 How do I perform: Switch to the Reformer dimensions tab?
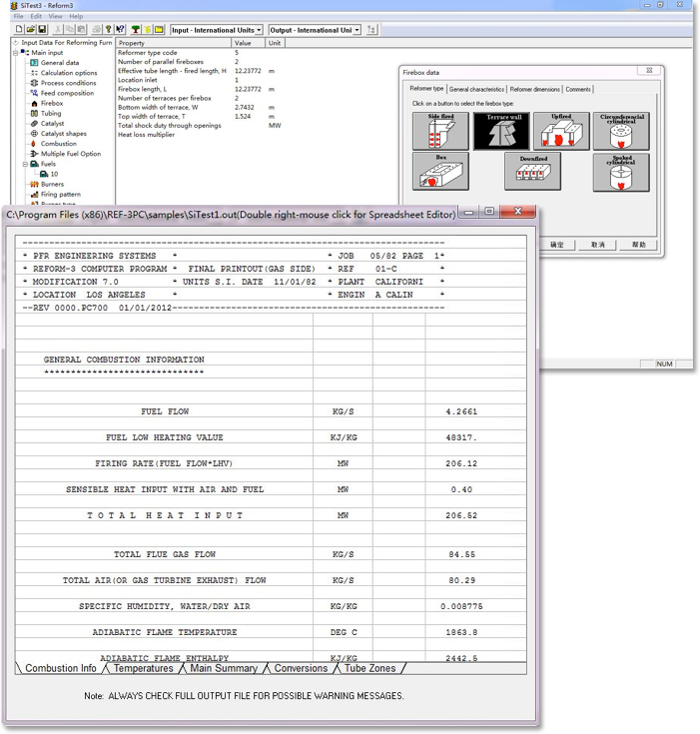pos(534,89)
